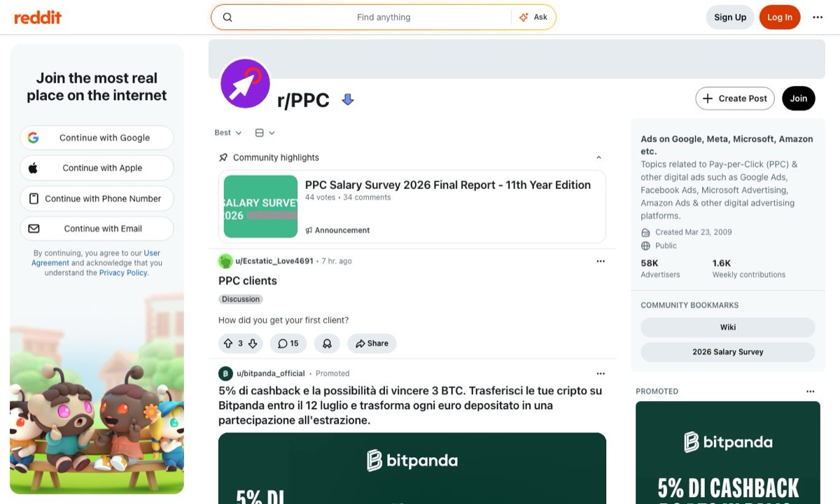Click 'COMMUNITY BOOKMARKS' heading

tap(689, 305)
